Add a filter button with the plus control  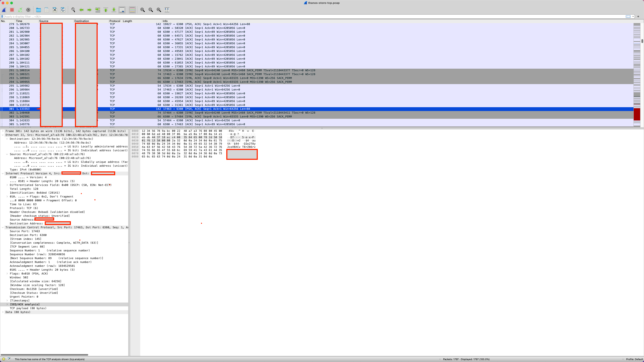point(638,16)
